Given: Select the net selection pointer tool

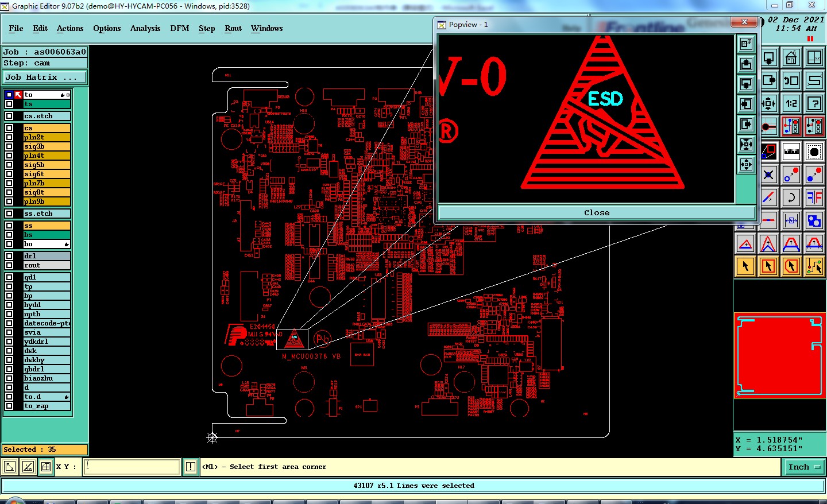Looking at the screenshot, I should tap(814, 266).
